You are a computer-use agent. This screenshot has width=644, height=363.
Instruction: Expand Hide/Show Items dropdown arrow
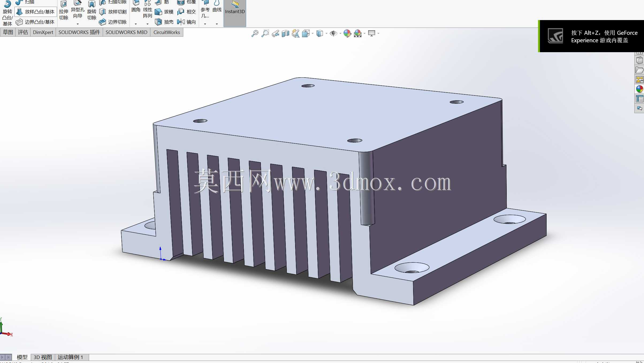click(x=340, y=33)
